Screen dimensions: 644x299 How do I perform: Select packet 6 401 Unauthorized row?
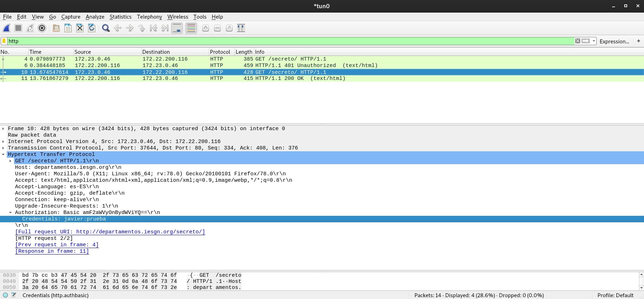click(322, 65)
